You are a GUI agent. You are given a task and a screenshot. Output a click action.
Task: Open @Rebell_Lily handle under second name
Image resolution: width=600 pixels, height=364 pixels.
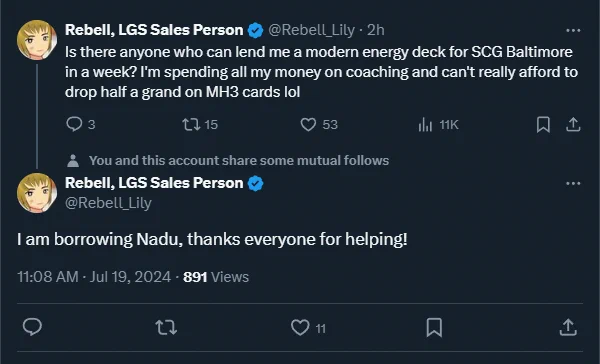[108, 203]
